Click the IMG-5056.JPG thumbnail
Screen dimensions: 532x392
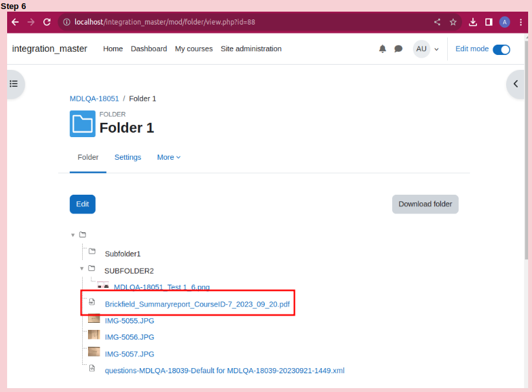(x=94, y=334)
